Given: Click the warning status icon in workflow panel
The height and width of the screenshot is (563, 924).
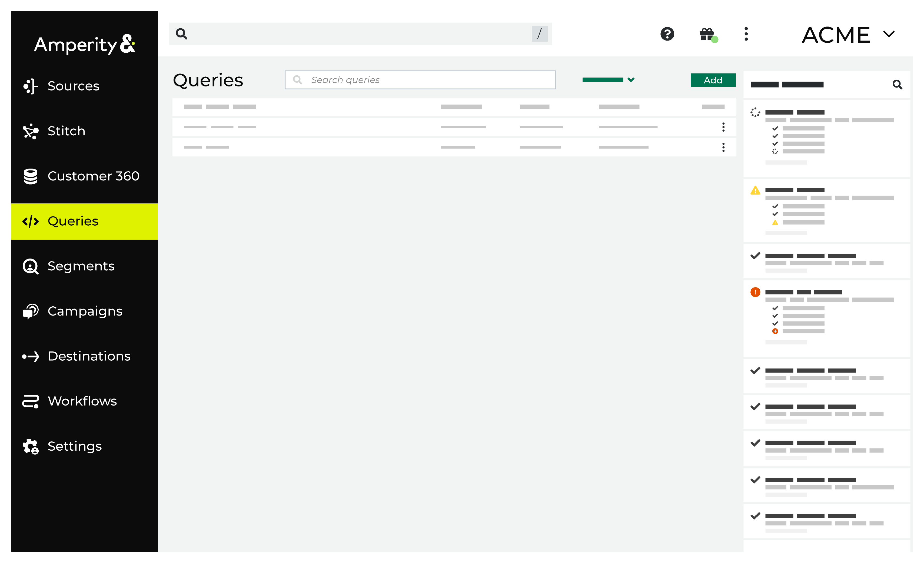Looking at the screenshot, I should 755,190.
